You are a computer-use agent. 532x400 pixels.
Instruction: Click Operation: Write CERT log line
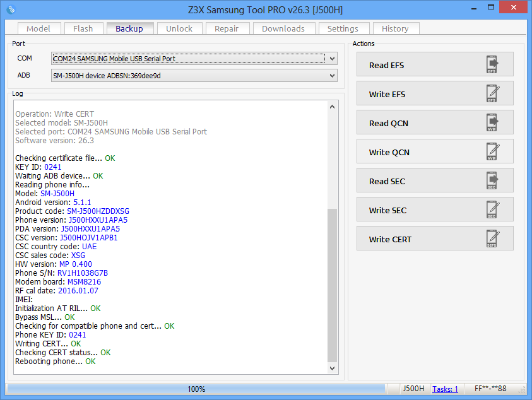tap(55, 114)
